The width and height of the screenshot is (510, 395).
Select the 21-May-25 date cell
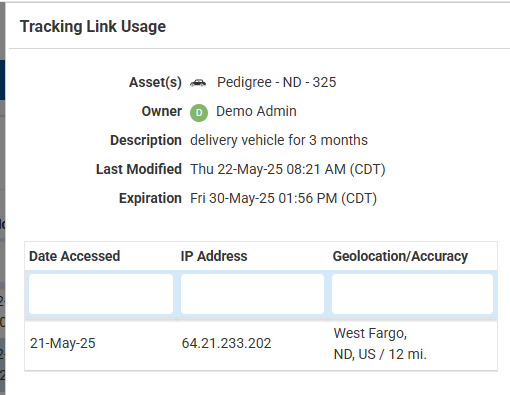(63, 343)
